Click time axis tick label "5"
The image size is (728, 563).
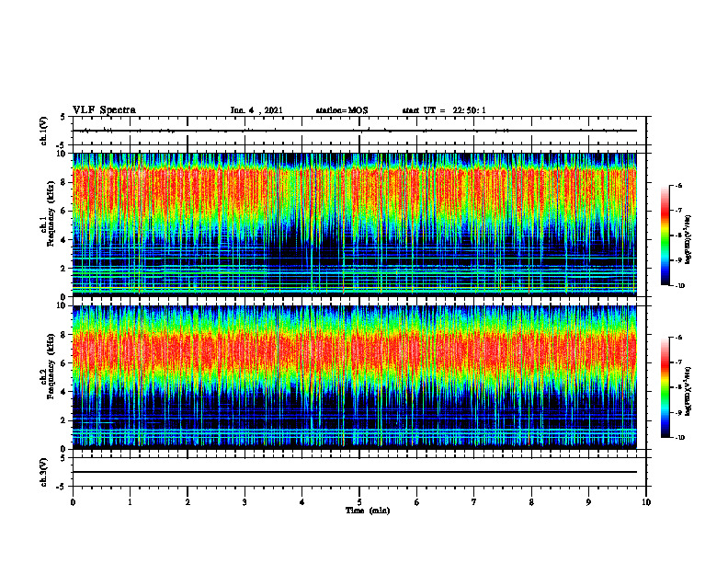(x=359, y=502)
